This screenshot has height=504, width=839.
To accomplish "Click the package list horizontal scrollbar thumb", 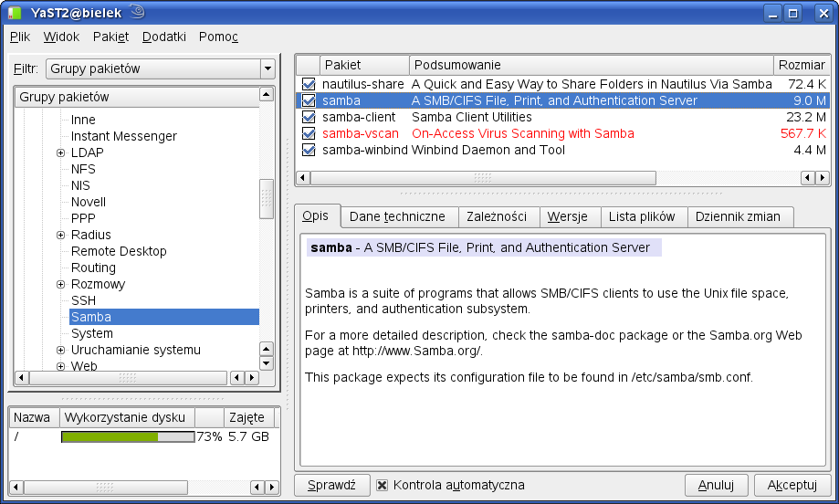I will click(483, 178).
